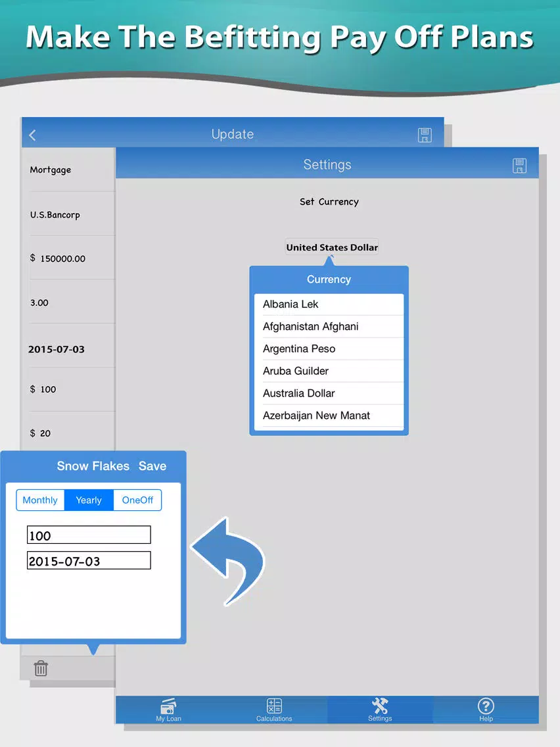Tap the Mortgage loan name row
The height and width of the screenshot is (747, 560).
69,170
